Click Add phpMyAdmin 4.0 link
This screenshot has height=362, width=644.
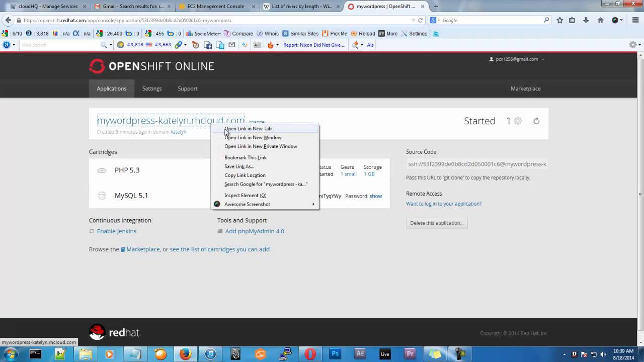coord(255,231)
